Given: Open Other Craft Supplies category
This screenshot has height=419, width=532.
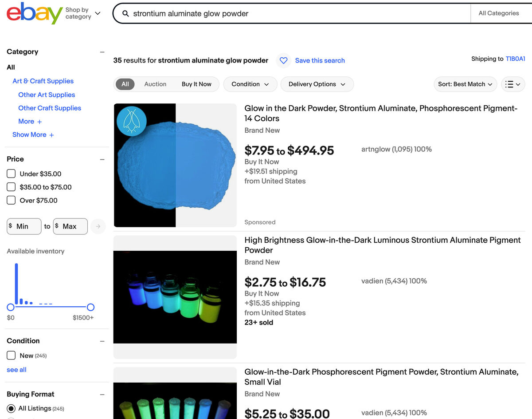Looking at the screenshot, I should (x=50, y=108).
